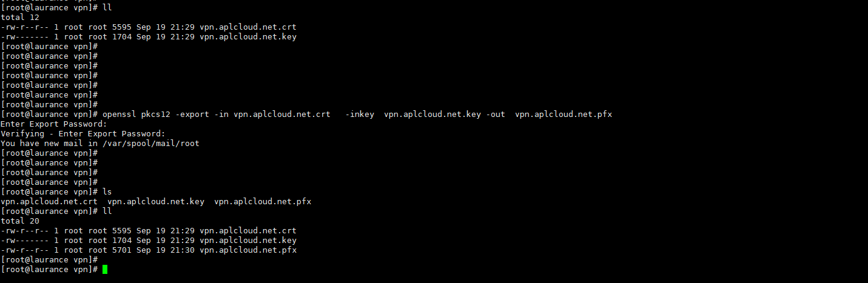The width and height of the screenshot is (868, 283).
Task: Click the 5701-byte pfx file listing row
Action: pyautogui.click(x=149, y=250)
